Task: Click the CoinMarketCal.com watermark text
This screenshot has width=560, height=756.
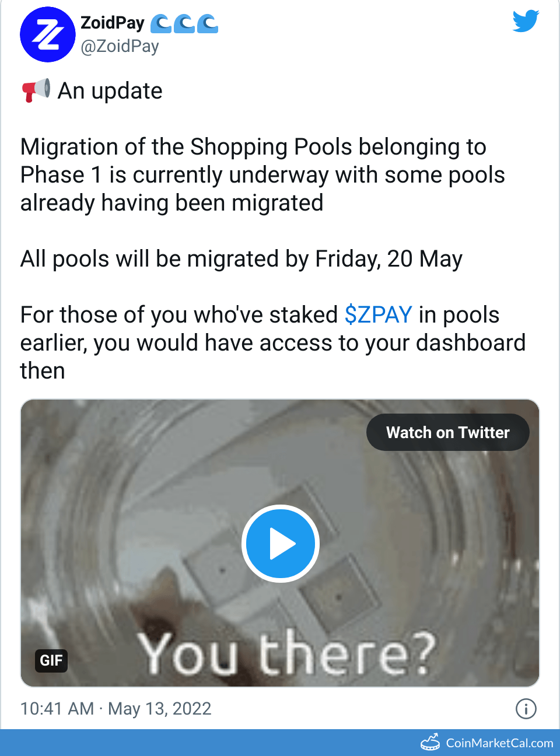Action: [499, 743]
